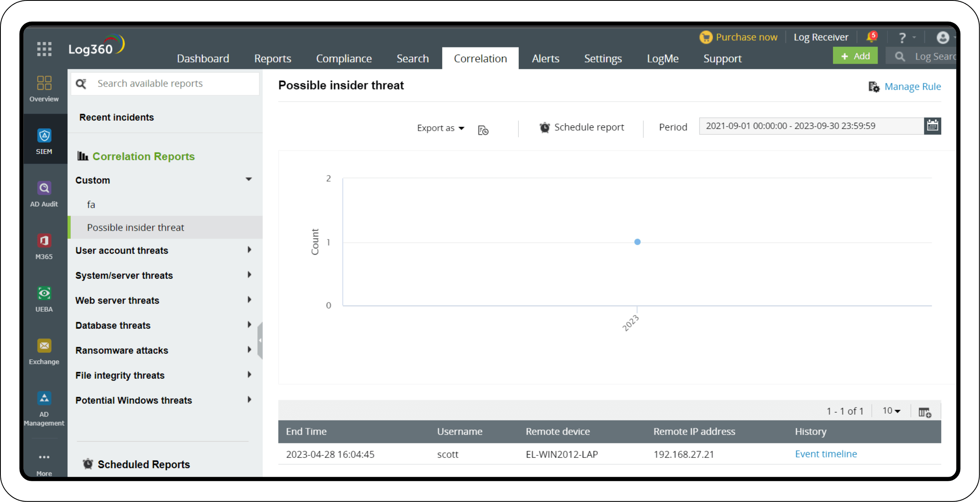
Task: Open Event timeline for user scott
Action: coord(826,454)
